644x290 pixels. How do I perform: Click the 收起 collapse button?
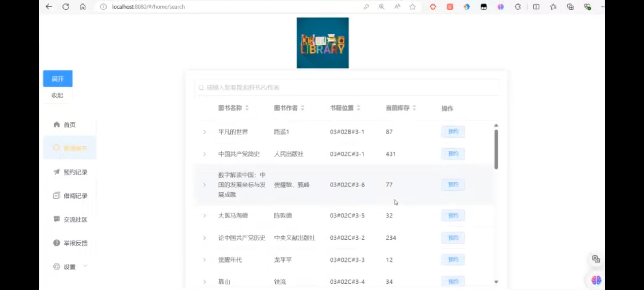57,95
